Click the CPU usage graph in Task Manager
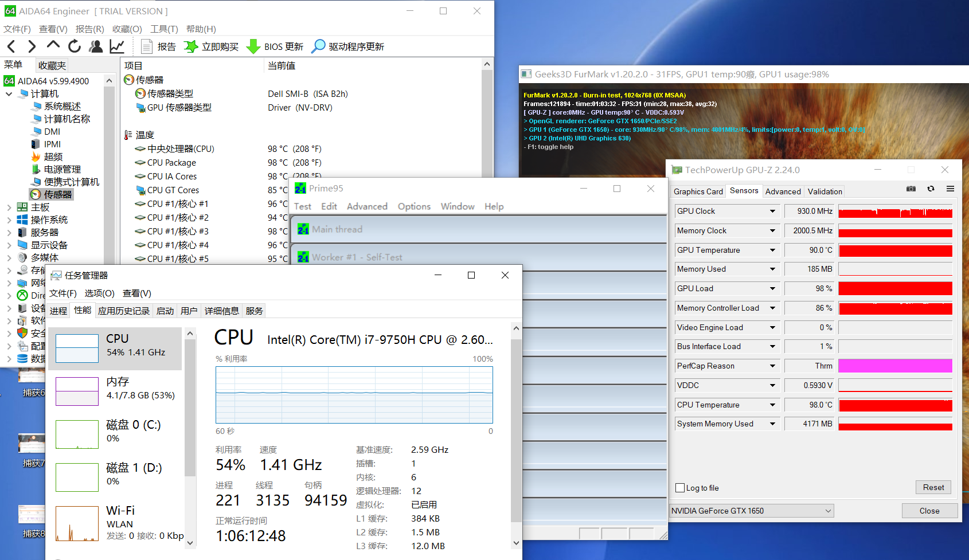This screenshot has width=969, height=560. pyautogui.click(x=354, y=395)
